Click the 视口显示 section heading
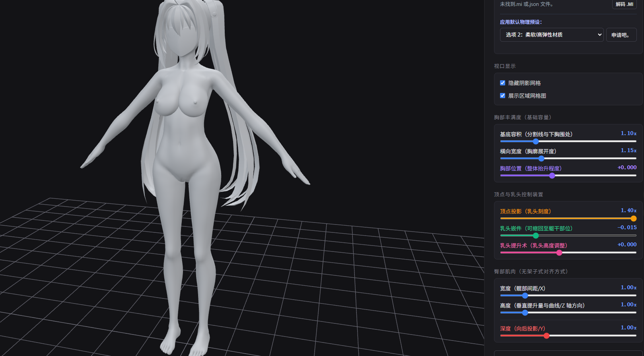The height and width of the screenshot is (356, 644). point(505,66)
